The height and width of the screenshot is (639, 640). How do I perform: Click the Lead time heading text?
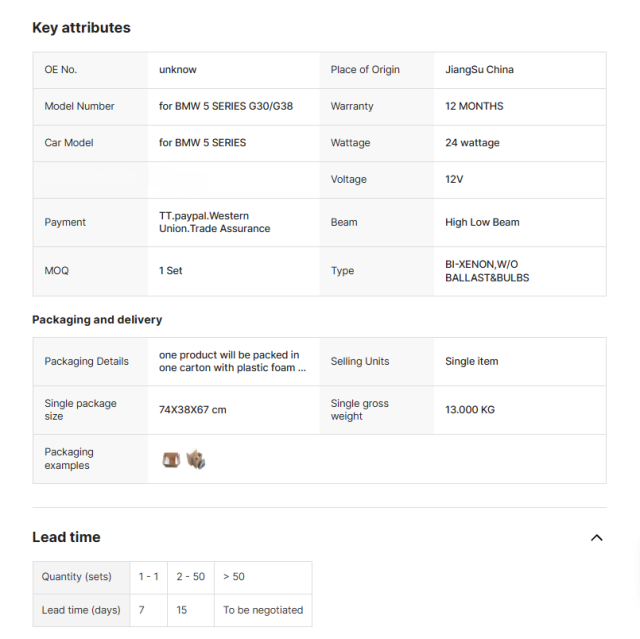(x=66, y=537)
